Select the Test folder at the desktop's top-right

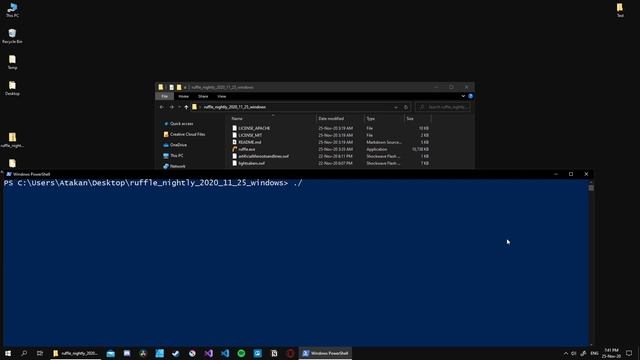tap(620, 10)
